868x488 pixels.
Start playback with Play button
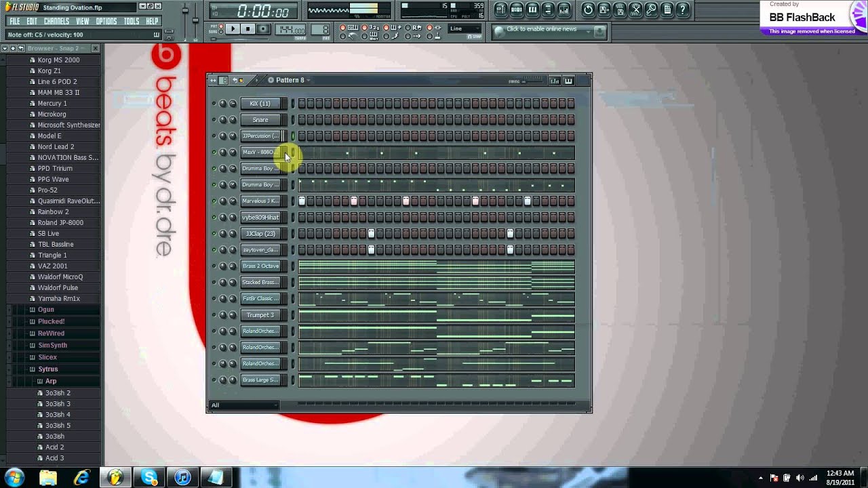point(233,29)
